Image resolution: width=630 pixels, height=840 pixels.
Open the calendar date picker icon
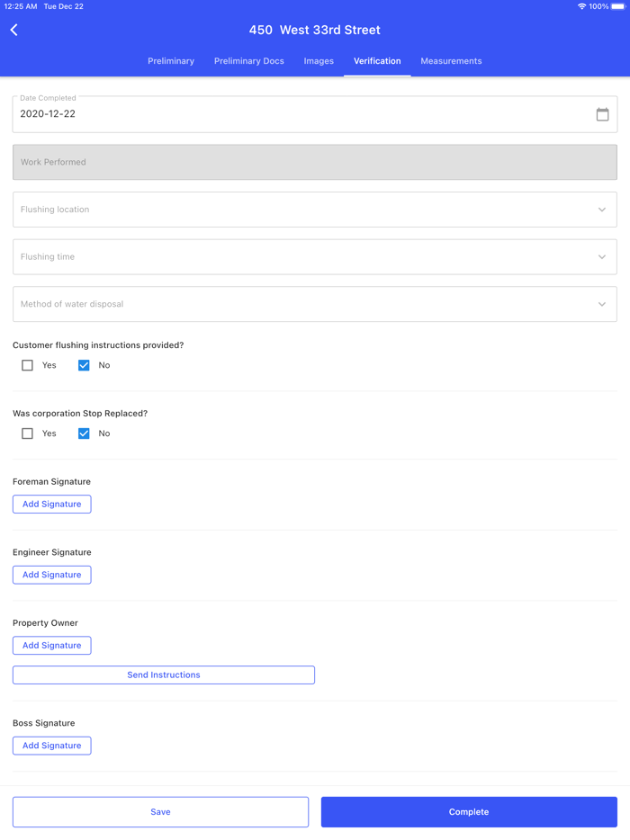click(x=602, y=114)
